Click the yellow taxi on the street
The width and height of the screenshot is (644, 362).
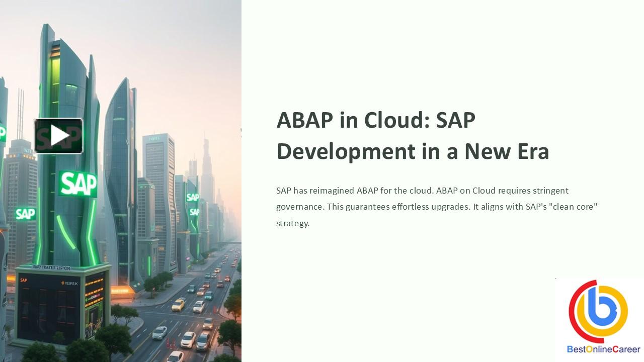[x=178, y=305]
